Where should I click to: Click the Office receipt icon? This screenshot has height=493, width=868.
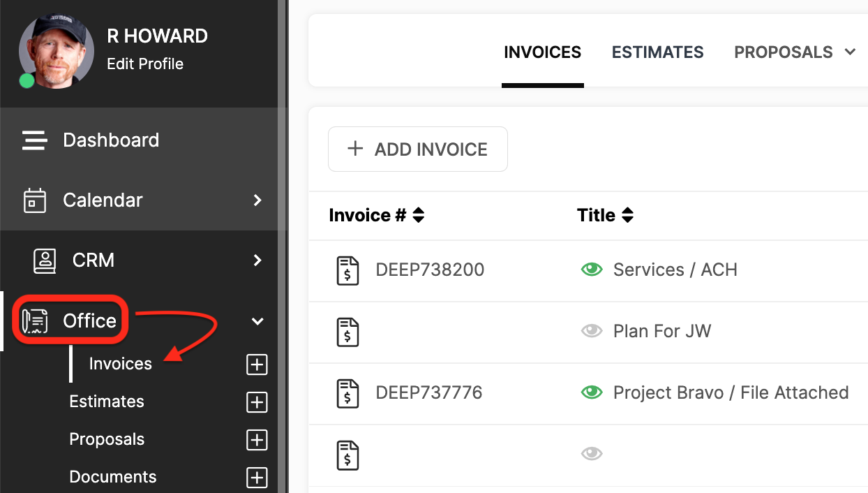[x=33, y=320]
